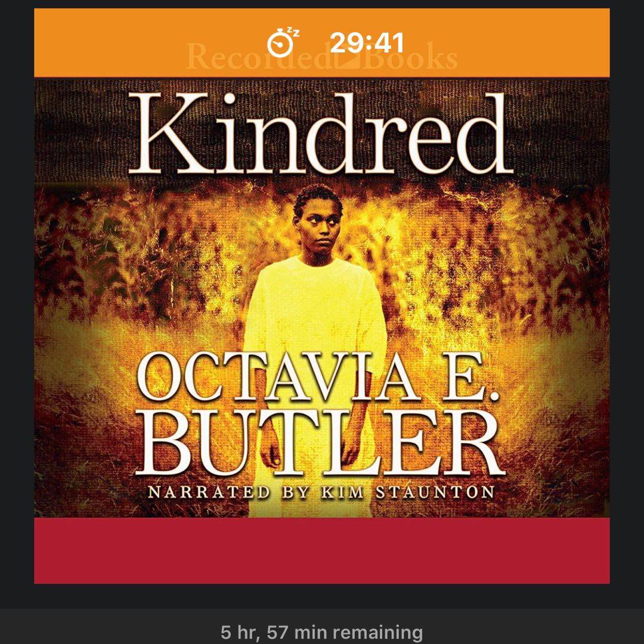Viewport: 644px width, 644px height.
Task: Click the BUTLER surname on the cover
Action: point(320,442)
